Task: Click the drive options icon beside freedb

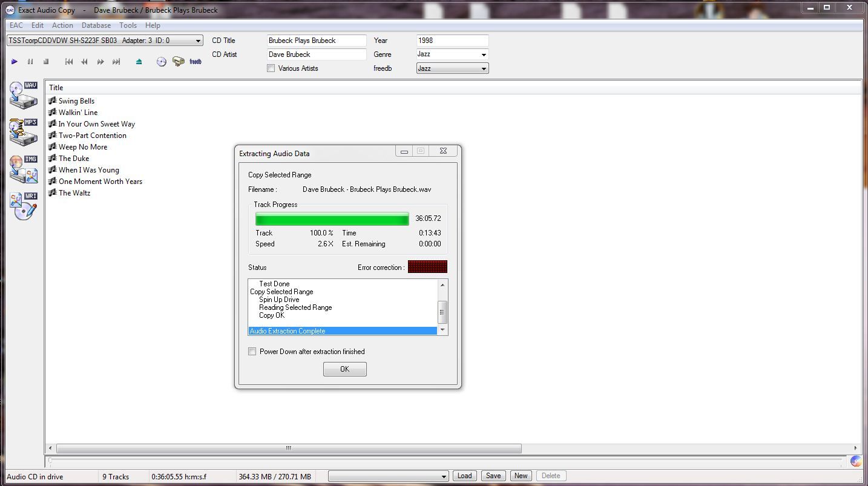Action: (x=179, y=62)
